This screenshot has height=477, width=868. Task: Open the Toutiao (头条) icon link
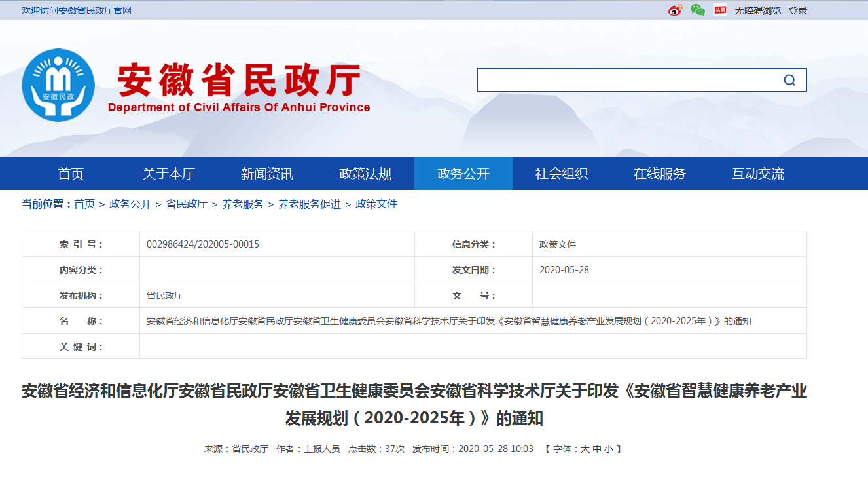tap(720, 10)
